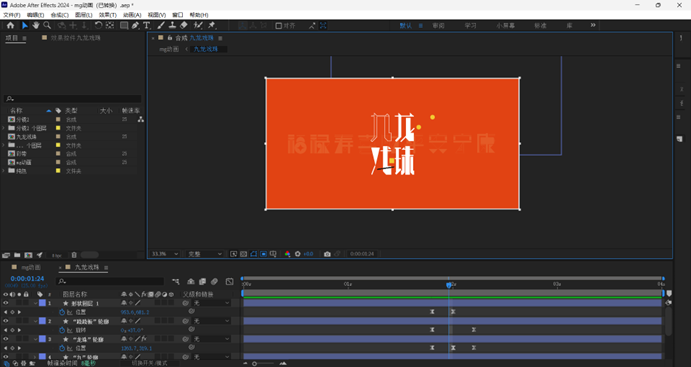Select the Pen tool

point(135,26)
